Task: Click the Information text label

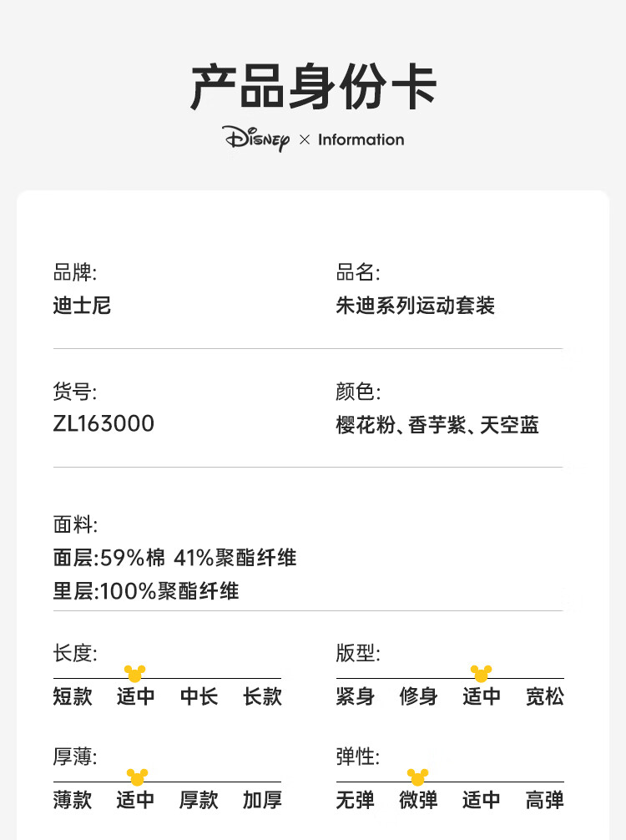Action: click(361, 139)
